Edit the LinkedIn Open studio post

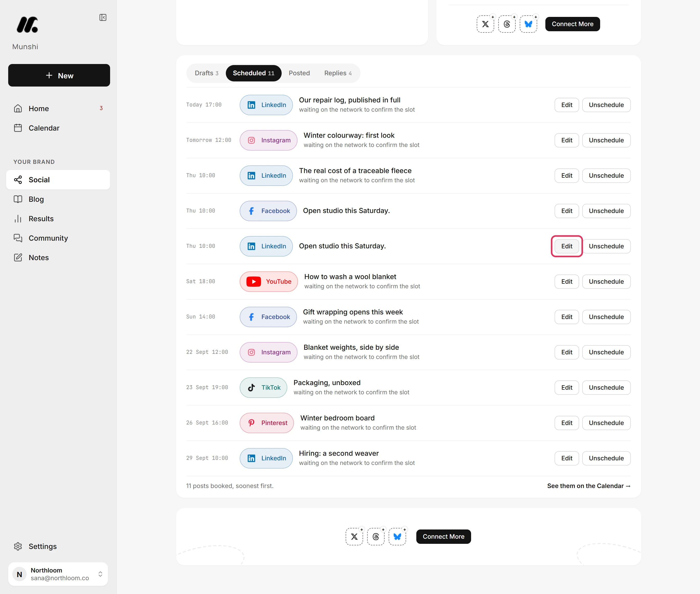[x=567, y=247]
